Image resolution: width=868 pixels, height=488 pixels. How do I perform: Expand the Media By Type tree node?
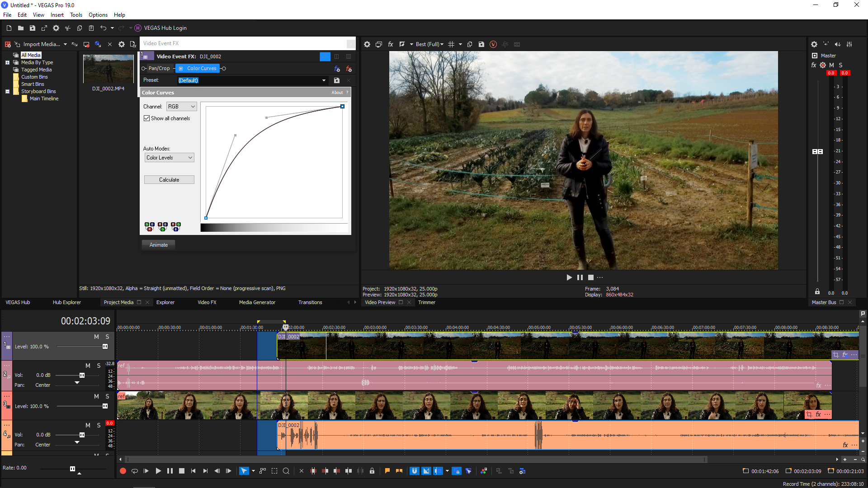coord(7,62)
